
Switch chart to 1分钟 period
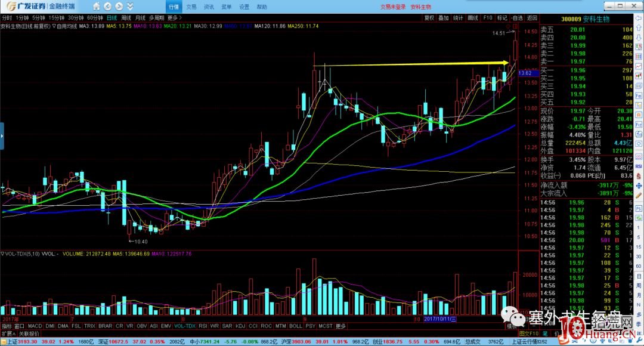pos(22,18)
